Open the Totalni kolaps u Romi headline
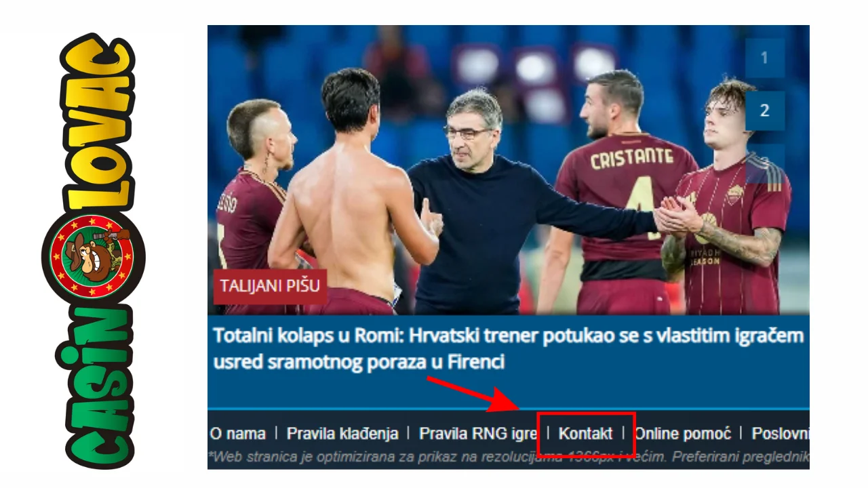 click(508, 348)
